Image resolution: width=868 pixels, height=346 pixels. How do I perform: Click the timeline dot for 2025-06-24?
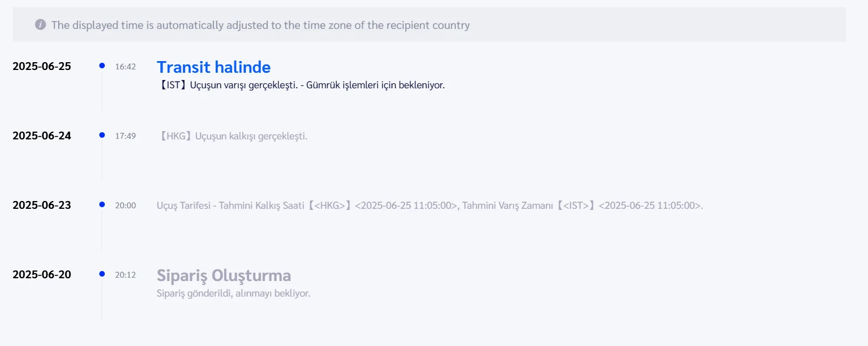click(x=102, y=135)
